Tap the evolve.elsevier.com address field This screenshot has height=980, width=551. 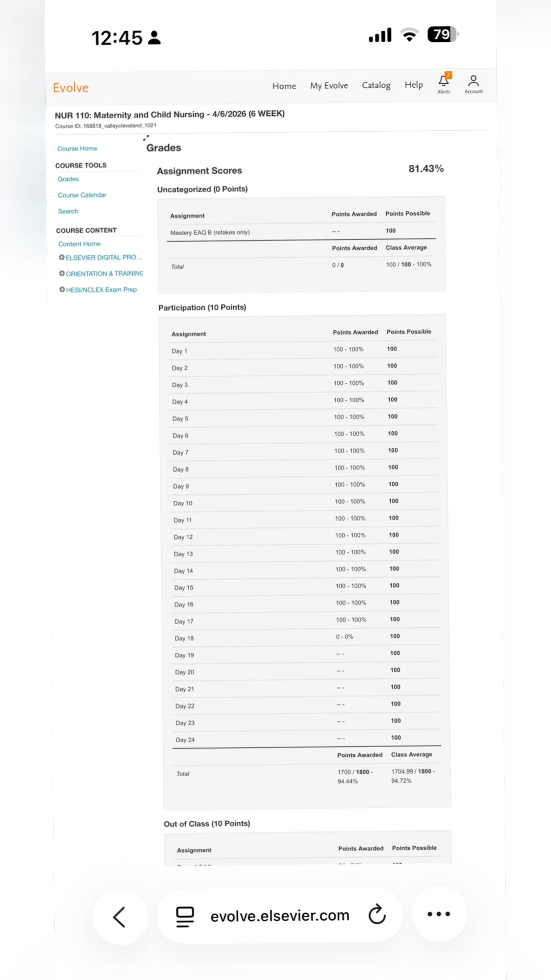click(280, 916)
